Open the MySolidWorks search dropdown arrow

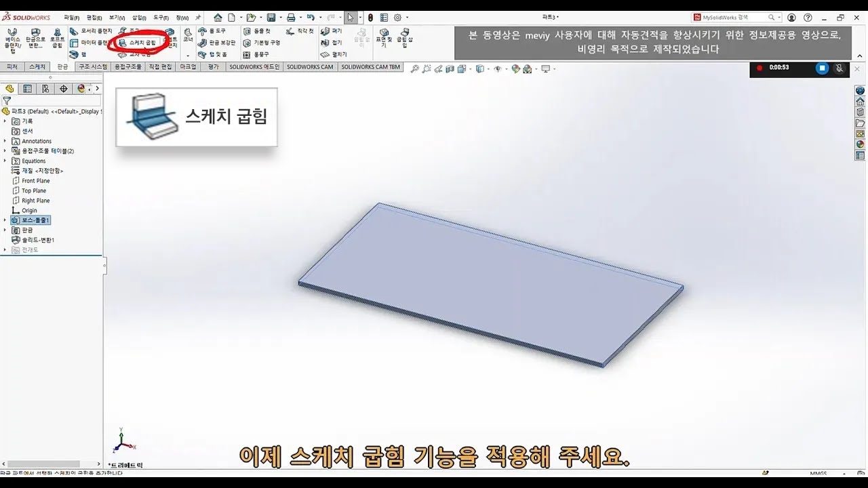point(778,18)
